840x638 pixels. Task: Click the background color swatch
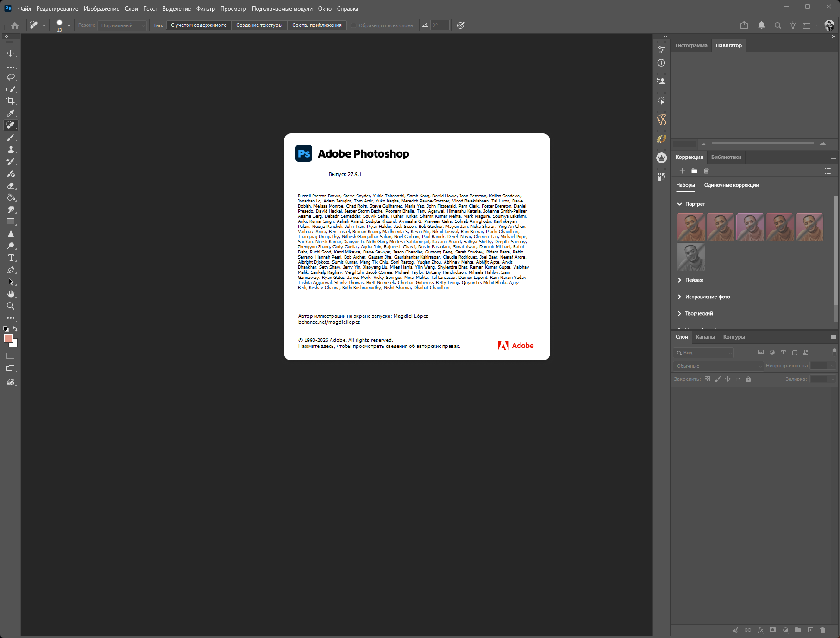(x=14, y=344)
